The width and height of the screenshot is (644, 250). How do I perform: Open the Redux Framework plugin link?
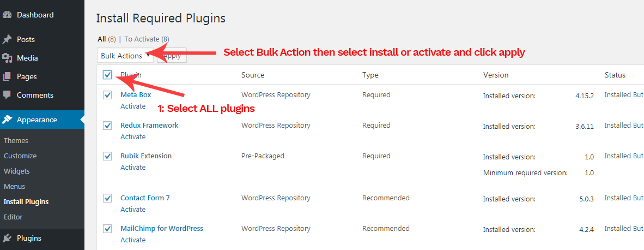(149, 125)
